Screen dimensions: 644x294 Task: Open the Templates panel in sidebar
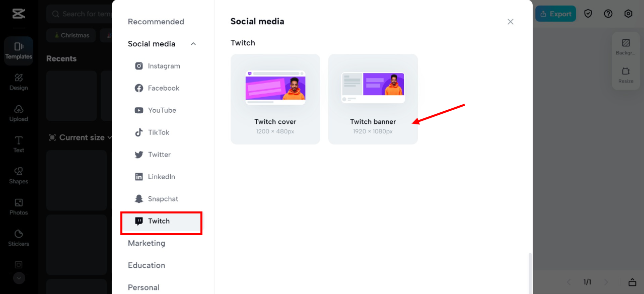tap(19, 51)
